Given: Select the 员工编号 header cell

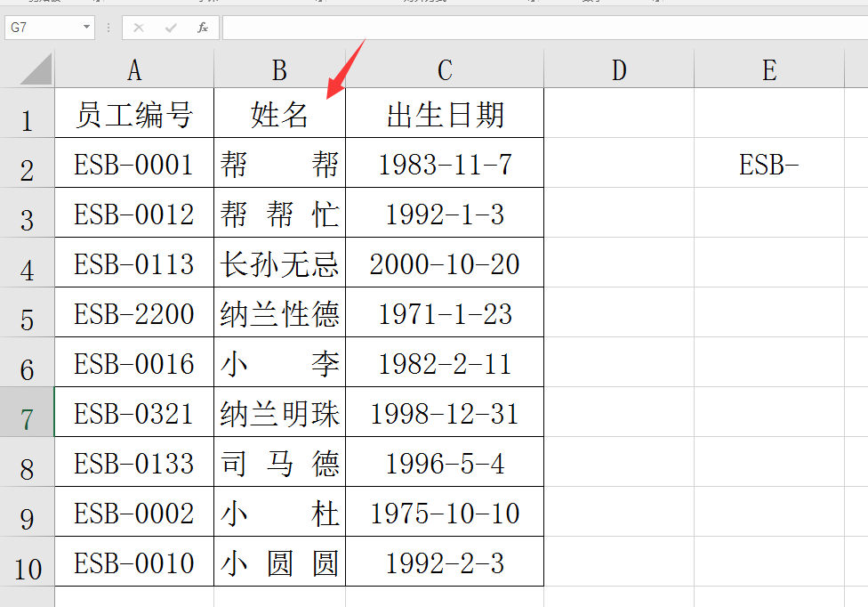Looking at the screenshot, I should 134,114.
